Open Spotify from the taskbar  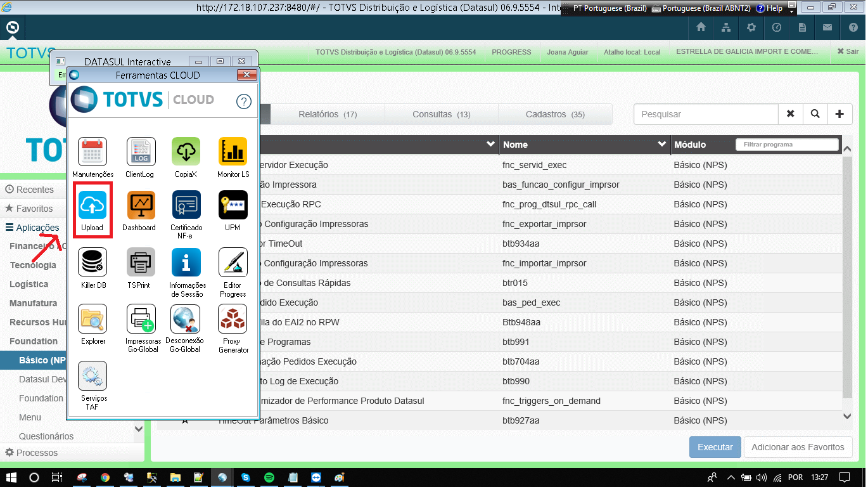pos(269,477)
